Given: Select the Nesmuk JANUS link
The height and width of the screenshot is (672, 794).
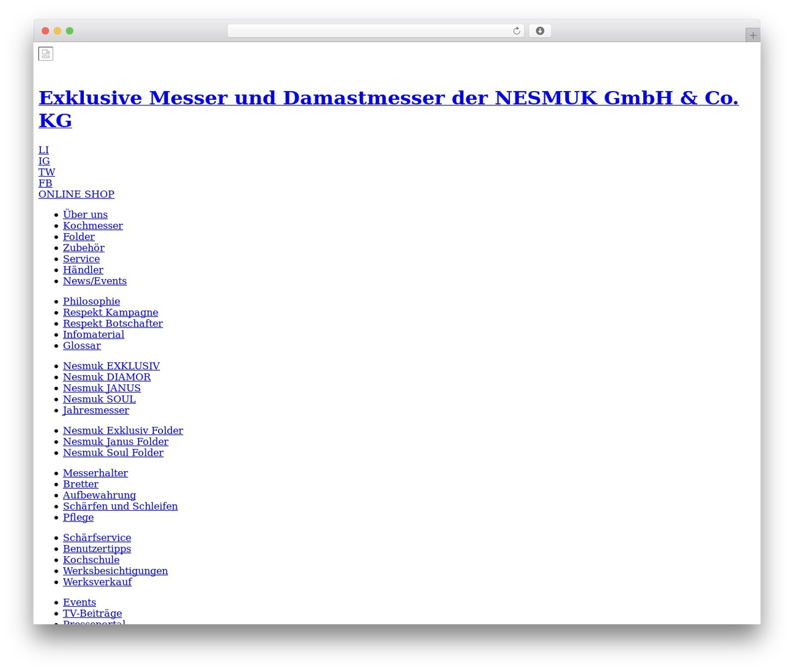Looking at the screenshot, I should pos(102,389).
